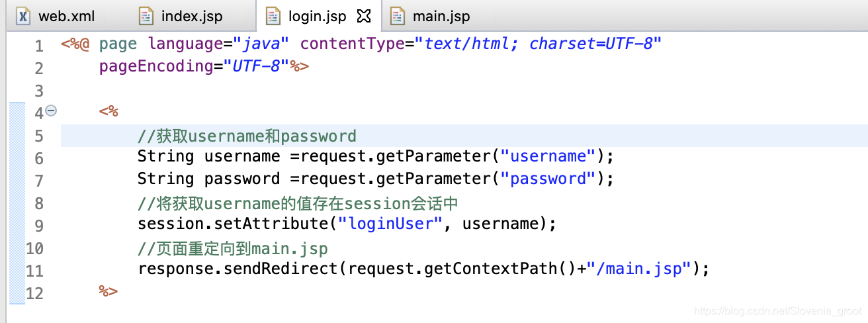Click the opening <% tag on line 4
This screenshot has width=868, height=323.
point(108,111)
